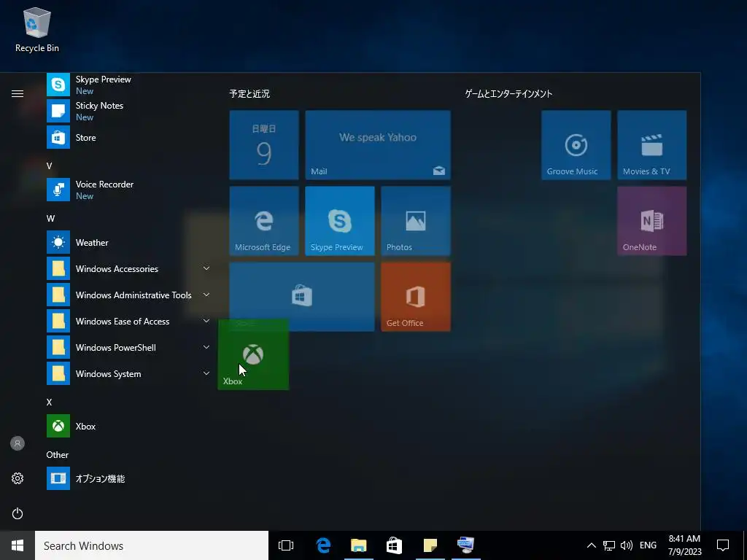Open Task View on the taskbar
Screen dimensions: 747x560
pyautogui.click(x=286, y=545)
